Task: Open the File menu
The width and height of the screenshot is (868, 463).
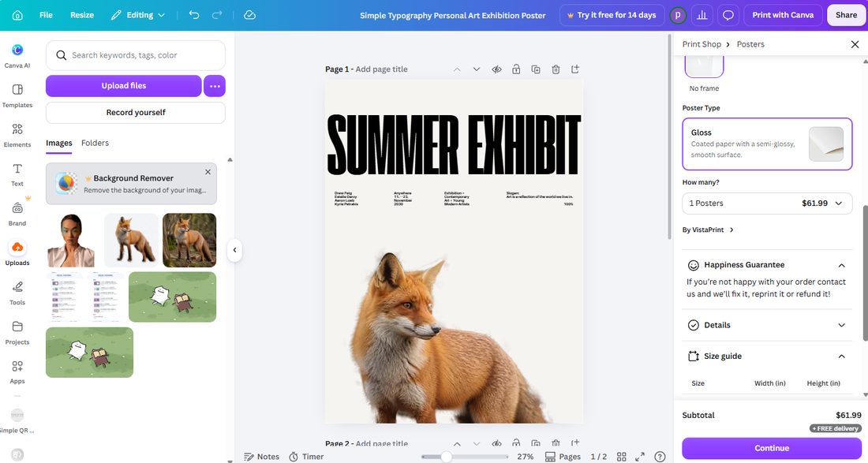Action: click(46, 15)
